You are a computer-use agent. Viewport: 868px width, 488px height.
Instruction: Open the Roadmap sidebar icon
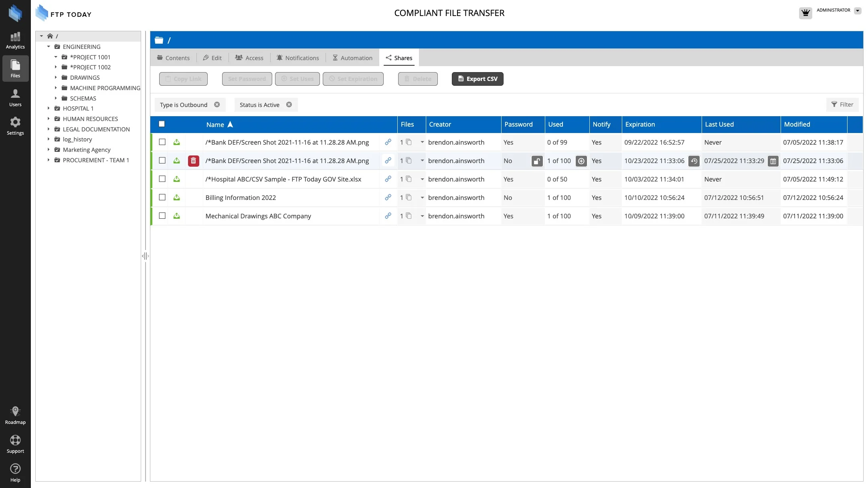15,415
